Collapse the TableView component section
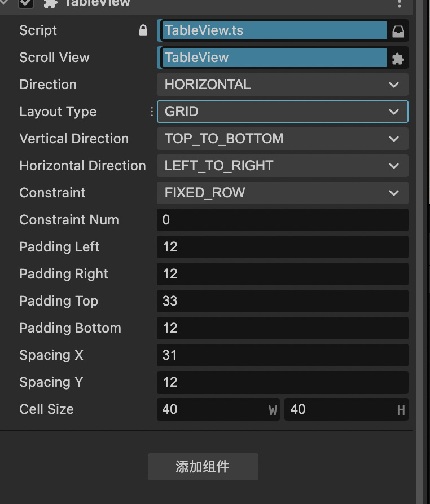The width and height of the screenshot is (430, 504). [x=7, y=3]
